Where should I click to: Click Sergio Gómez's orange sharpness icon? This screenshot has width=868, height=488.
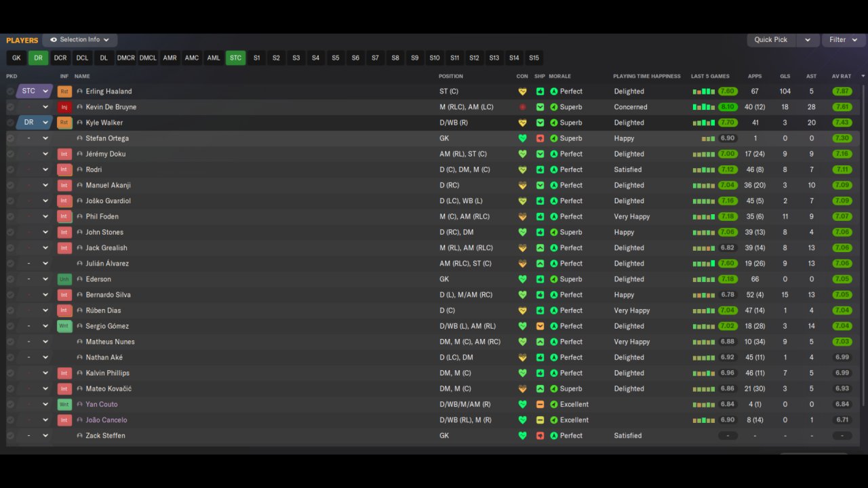click(540, 326)
